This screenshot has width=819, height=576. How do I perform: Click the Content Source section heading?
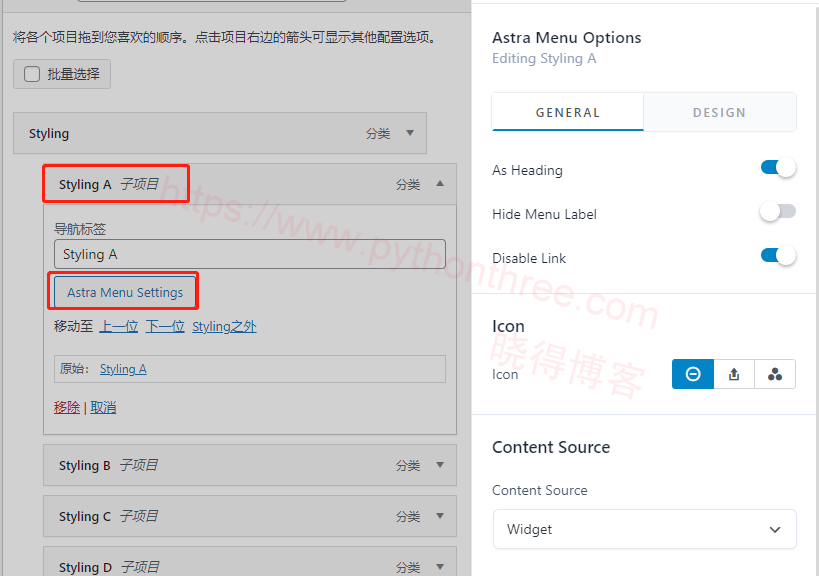(x=551, y=447)
